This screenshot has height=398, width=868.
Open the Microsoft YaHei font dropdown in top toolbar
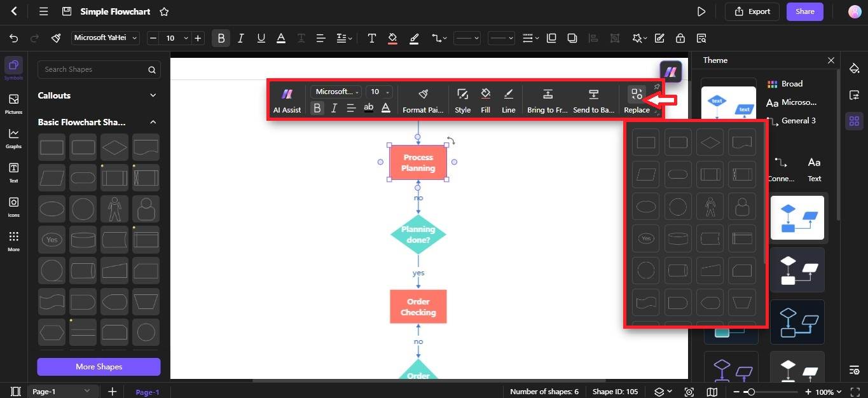tap(105, 38)
